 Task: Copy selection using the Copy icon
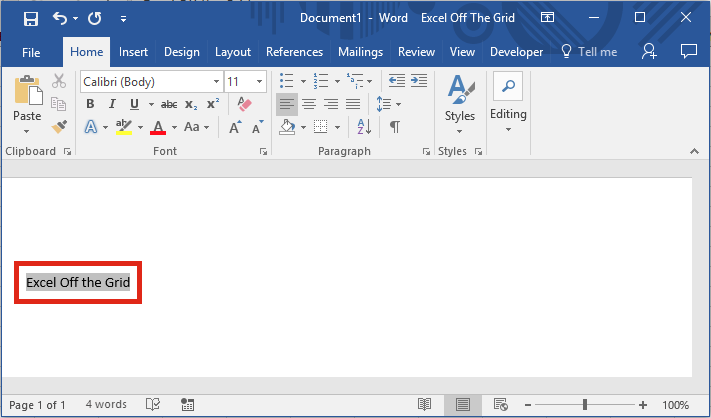click(58, 104)
